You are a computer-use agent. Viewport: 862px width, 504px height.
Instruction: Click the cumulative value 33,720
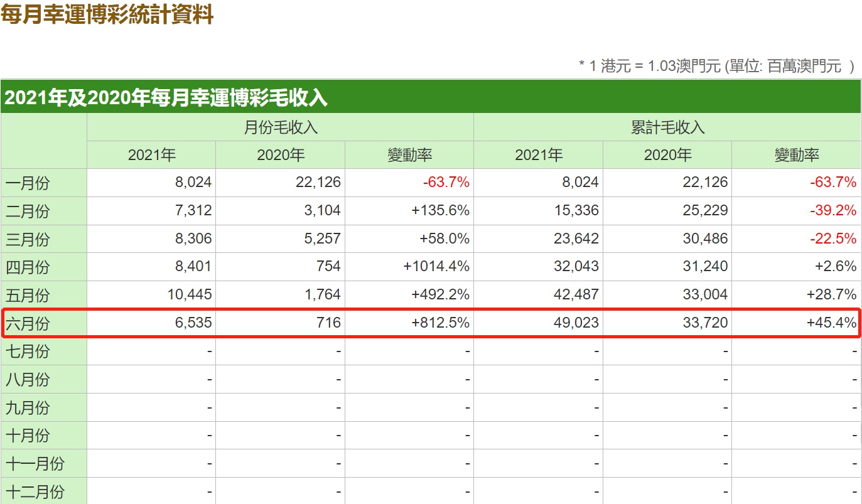coord(706,323)
